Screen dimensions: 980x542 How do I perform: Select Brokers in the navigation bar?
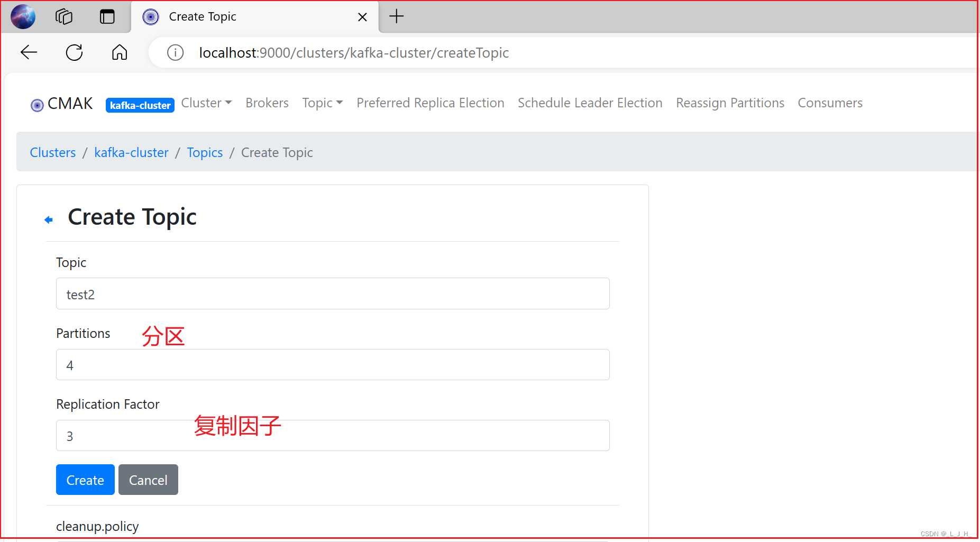[267, 103]
